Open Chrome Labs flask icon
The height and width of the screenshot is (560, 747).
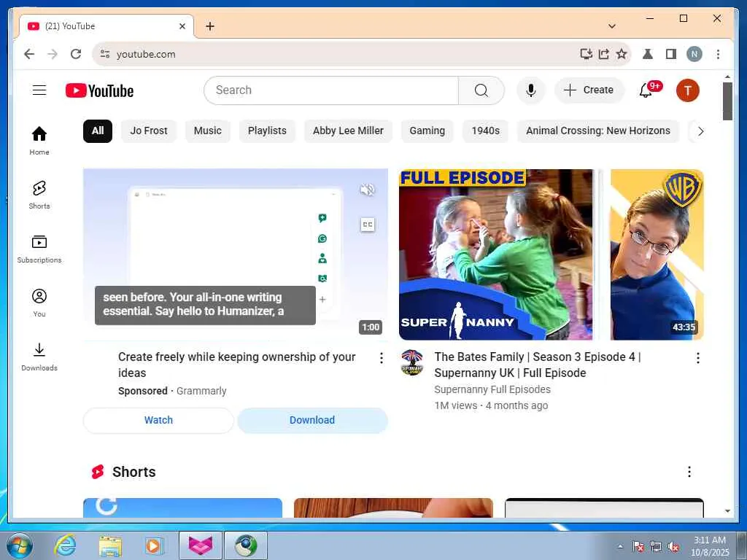point(648,54)
